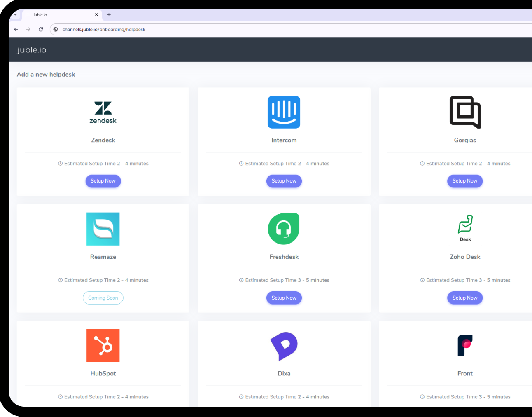Click the Zendesk logo
Screen dimensions: 532x417
(103, 112)
